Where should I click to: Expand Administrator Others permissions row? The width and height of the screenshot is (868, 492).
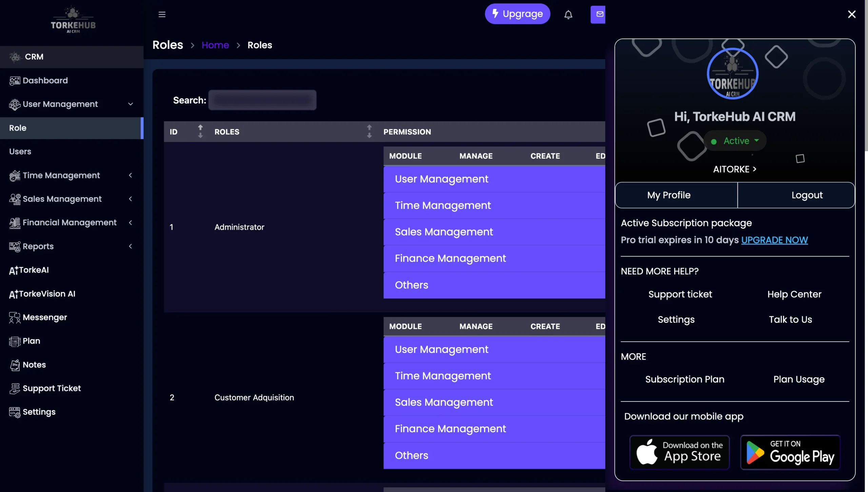pyautogui.click(x=494, y=285)
